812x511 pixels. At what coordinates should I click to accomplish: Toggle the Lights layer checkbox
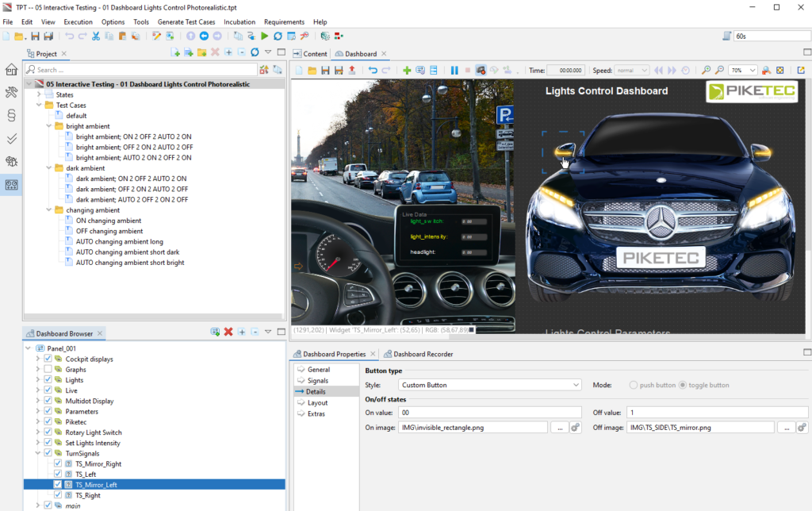pyautogui.click(x=48, y=380)
